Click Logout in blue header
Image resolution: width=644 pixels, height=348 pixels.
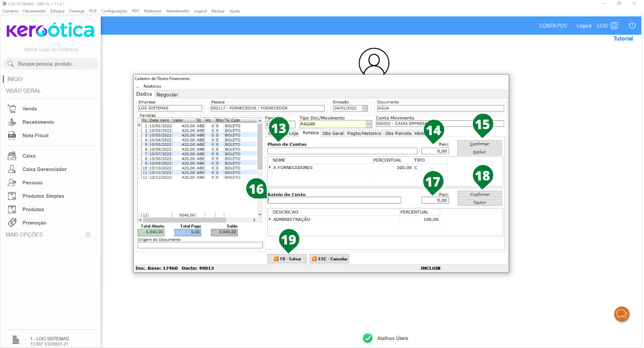click(584, 26)
